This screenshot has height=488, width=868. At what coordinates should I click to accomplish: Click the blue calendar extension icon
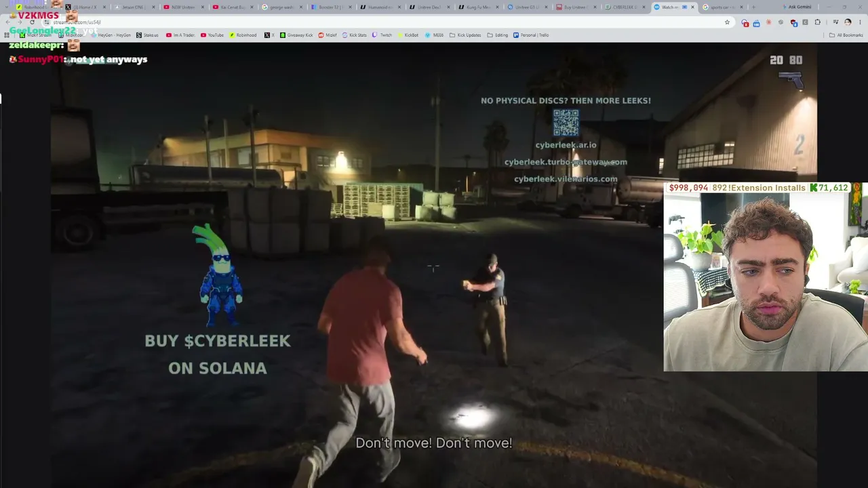tap(757, 22)
